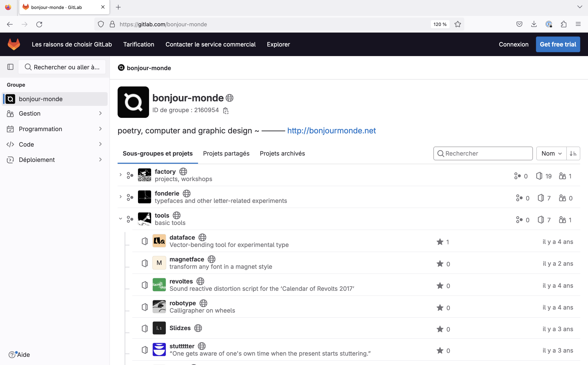Bookmark this page with star icon
This screenshot has height=365, width=588.
(x=458, y=24)
